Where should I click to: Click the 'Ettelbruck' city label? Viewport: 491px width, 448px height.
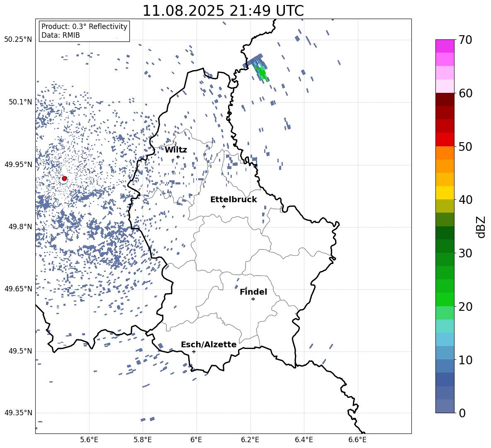tap(233, 200)
